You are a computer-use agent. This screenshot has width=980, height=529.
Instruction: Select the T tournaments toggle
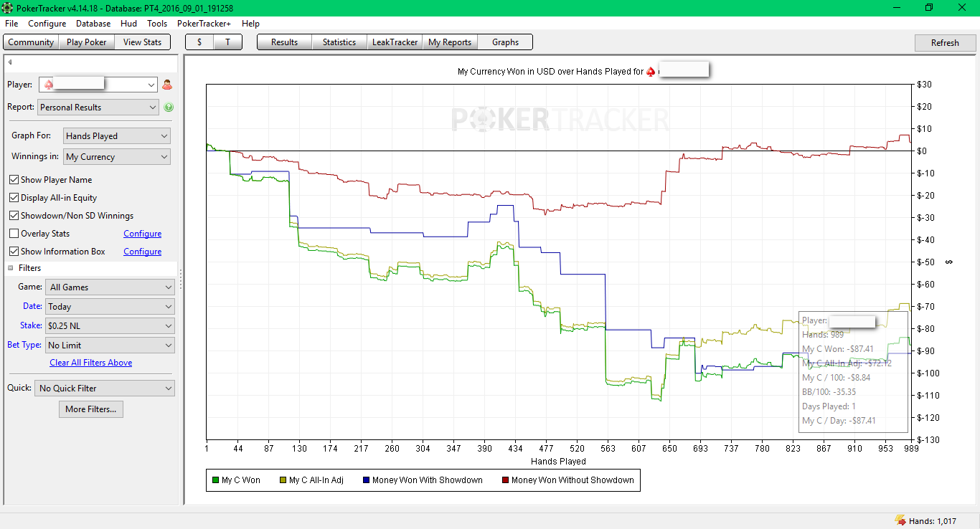[227, 42]
